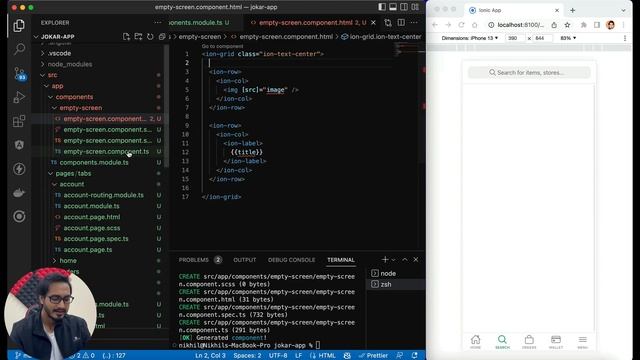Add a new terminal with plus icon
Screen dimensions: 640x360
[384, 260]
